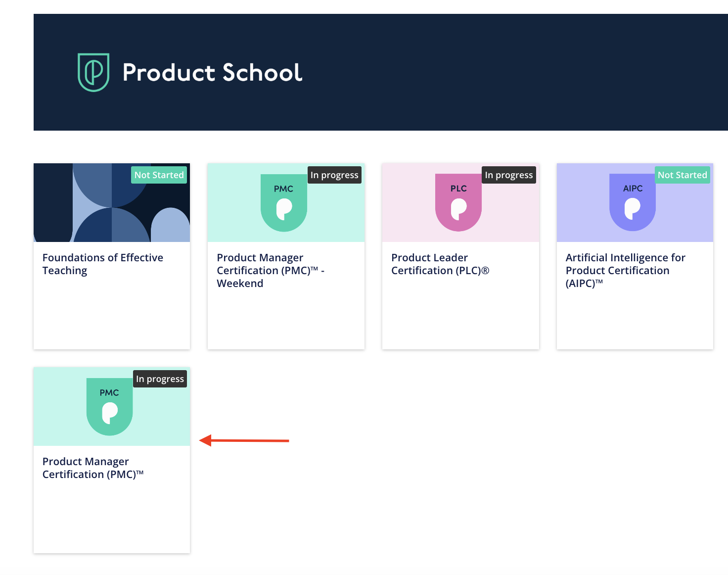Open Product Manager Certification (PMC) title without Weekend

[x=93, y=468]
